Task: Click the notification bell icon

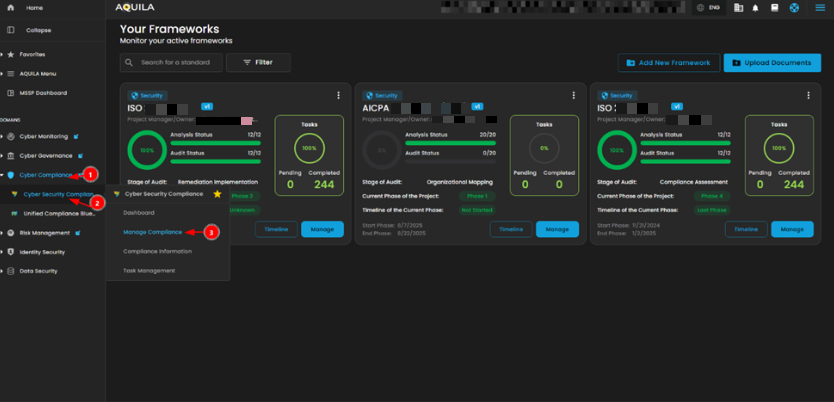Action: [755, 8]
